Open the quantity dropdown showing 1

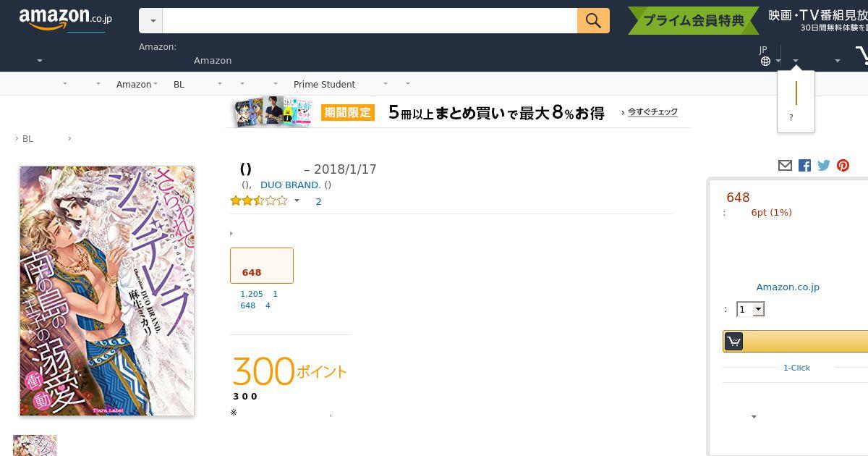750,309
